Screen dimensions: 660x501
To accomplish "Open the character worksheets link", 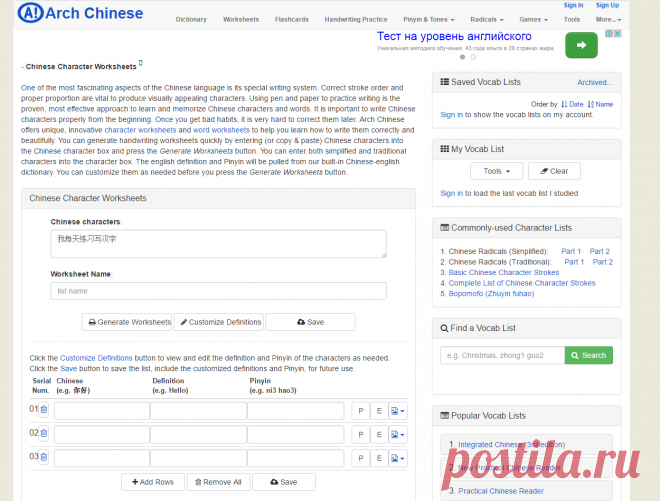I will tap(140, 130).
